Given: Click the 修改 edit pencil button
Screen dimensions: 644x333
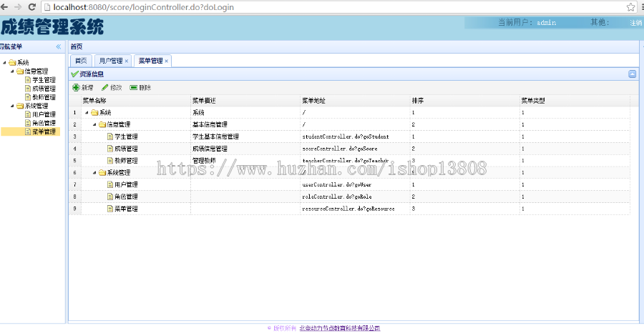Looking at the screenshot, I should [112, 87].
